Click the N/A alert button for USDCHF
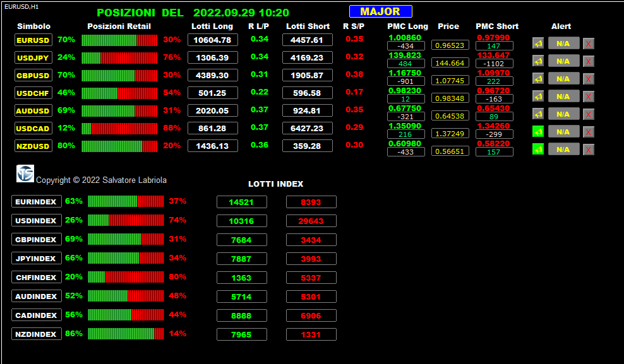624x364 pixels. click(563, 96)
